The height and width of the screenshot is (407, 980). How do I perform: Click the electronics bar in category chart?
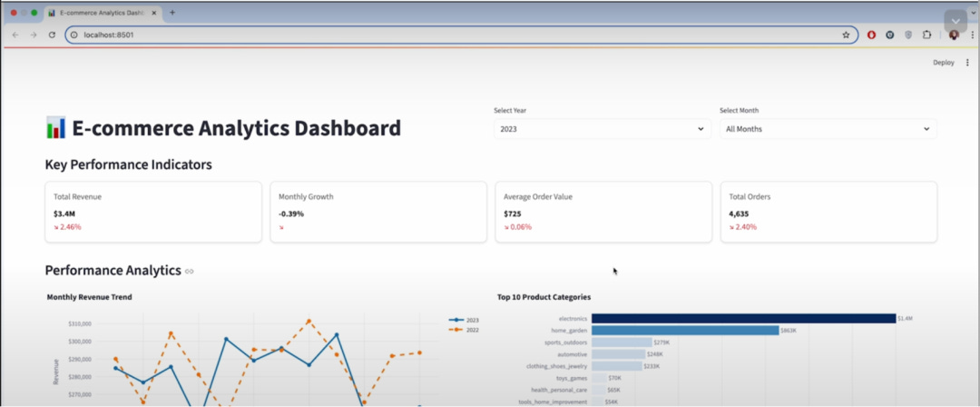tap(744, 319)
